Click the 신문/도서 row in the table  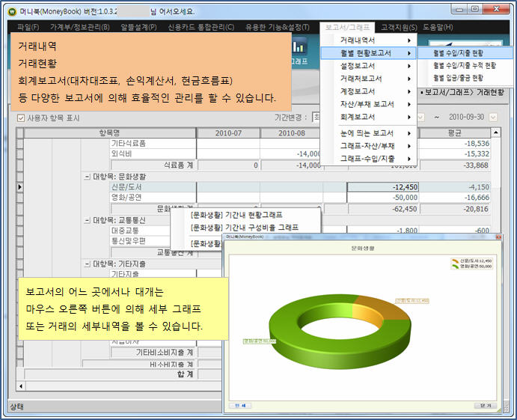tap(126, 186)
